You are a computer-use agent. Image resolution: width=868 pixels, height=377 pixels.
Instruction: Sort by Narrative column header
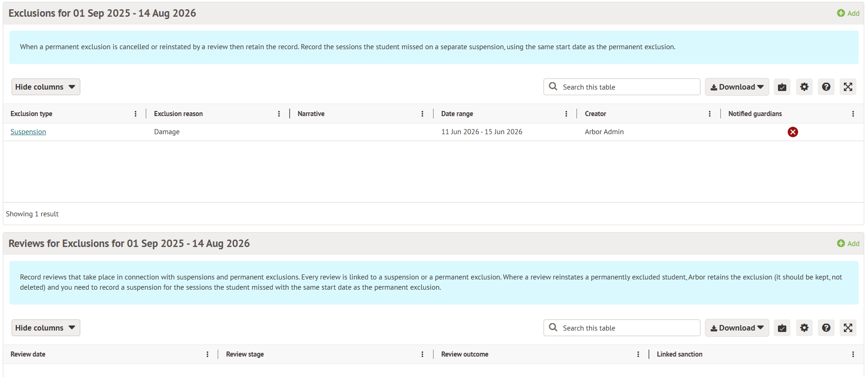311,114
